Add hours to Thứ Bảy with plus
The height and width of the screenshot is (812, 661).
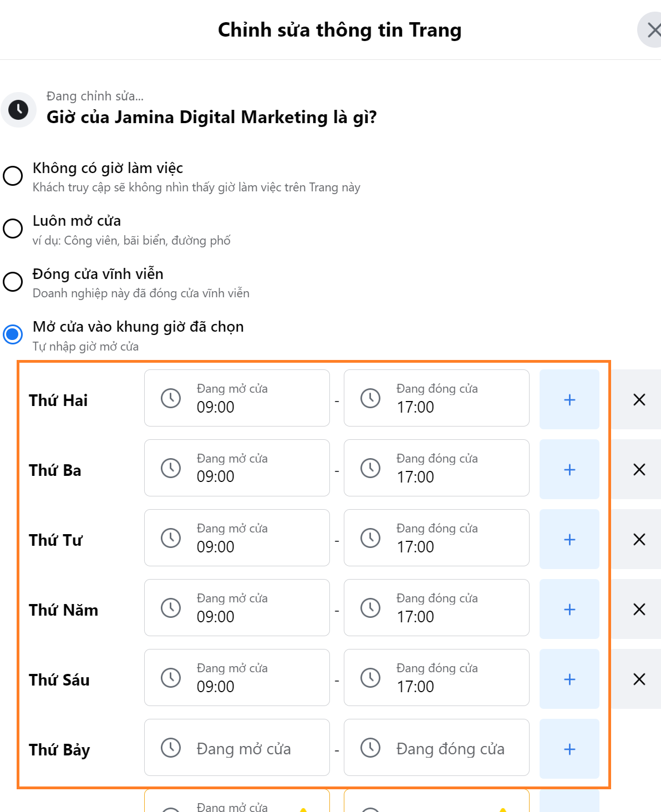point(569,749)
